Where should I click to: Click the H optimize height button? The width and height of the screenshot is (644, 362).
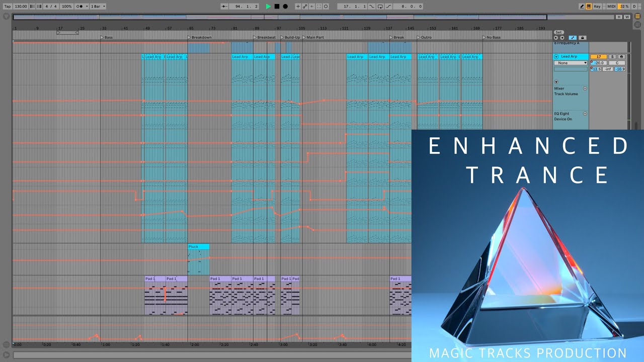[619, 17]
